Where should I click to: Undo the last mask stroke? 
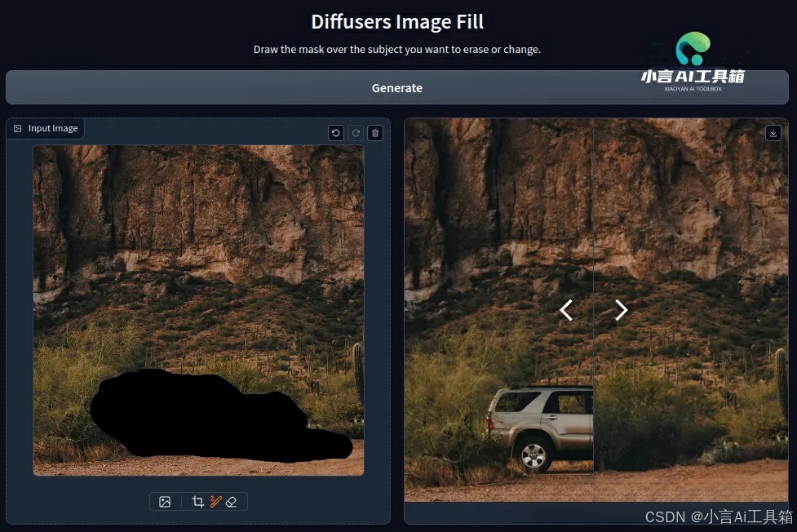tap(336, 133)
